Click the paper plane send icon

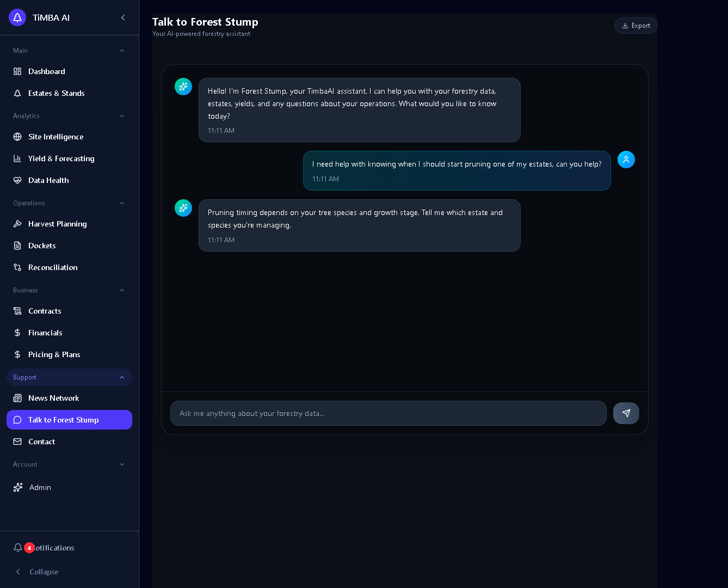pyautogui.click(x=626, y=413)
